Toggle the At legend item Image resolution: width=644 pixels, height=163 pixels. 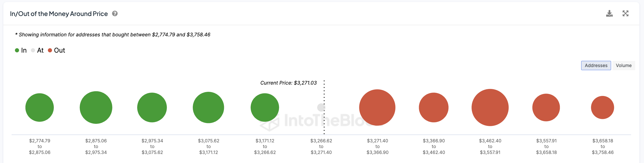coord(37,50)
